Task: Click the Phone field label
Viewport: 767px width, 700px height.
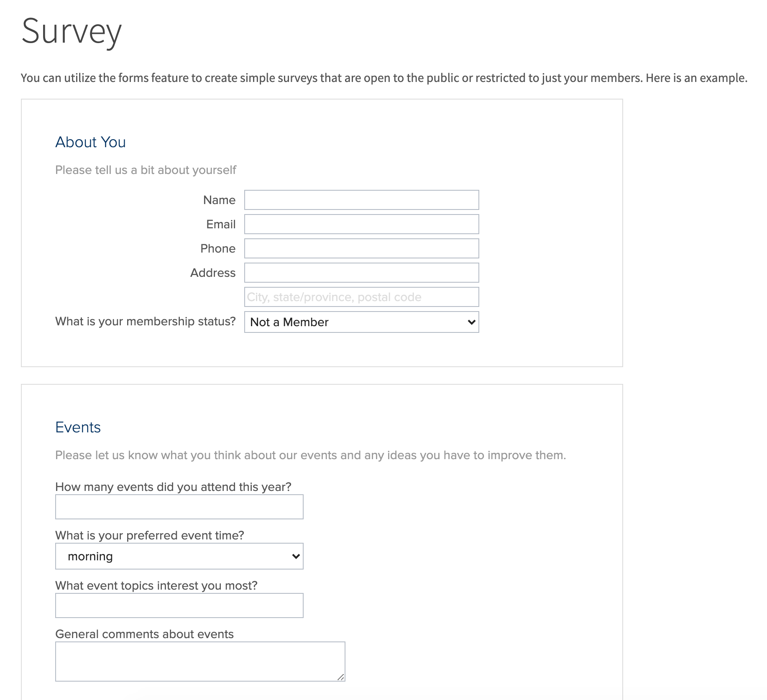Action: pos(218,249)
